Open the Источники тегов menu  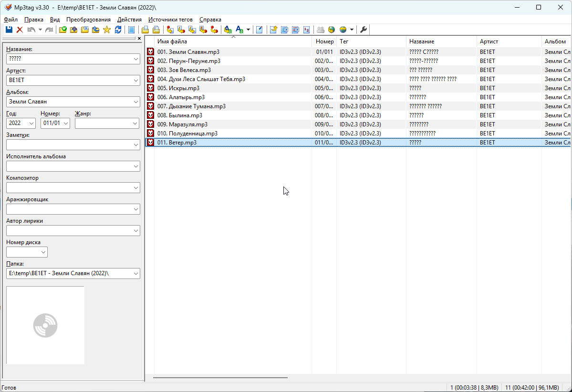point(170,20)
